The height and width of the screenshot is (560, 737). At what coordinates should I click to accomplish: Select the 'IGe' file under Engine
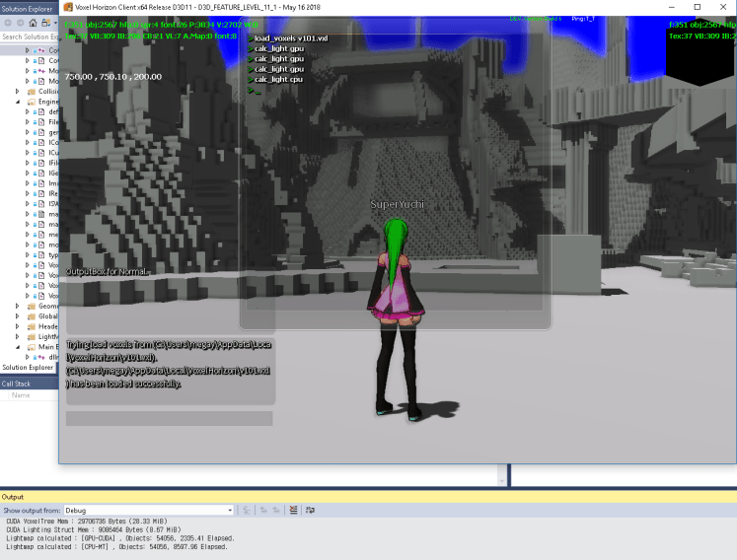click(53, 173)
